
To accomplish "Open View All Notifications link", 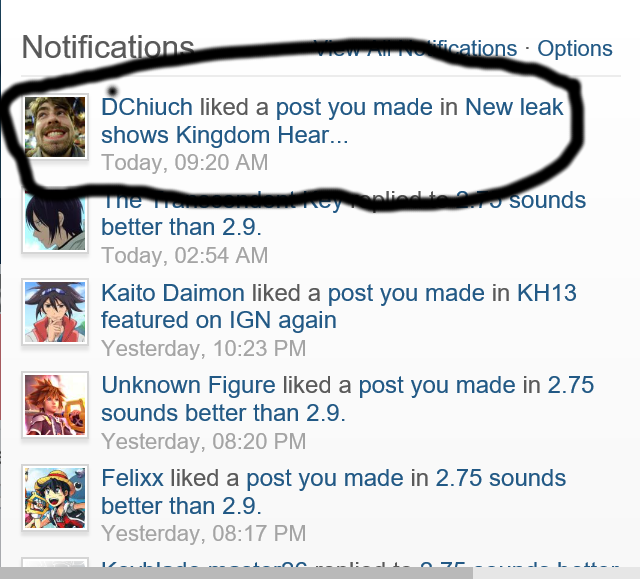I will point(416,49).
